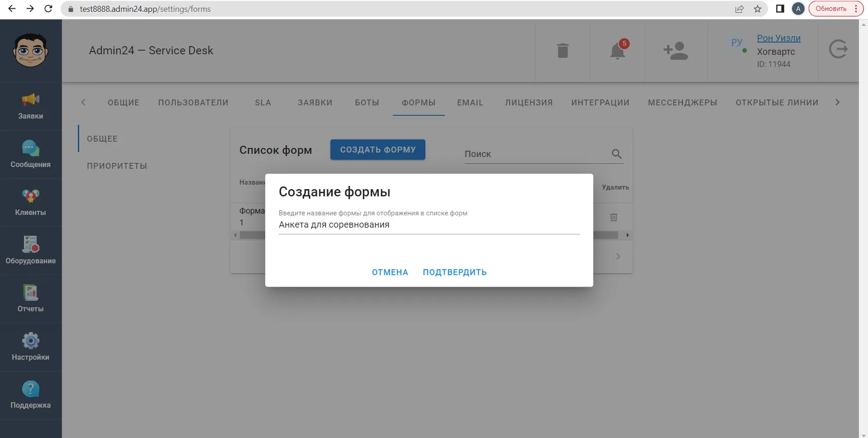This screenshot has height=438, width=868.
Task: Select ОБЩЕЕ in the side menu
Action: (x=102, y=138)
